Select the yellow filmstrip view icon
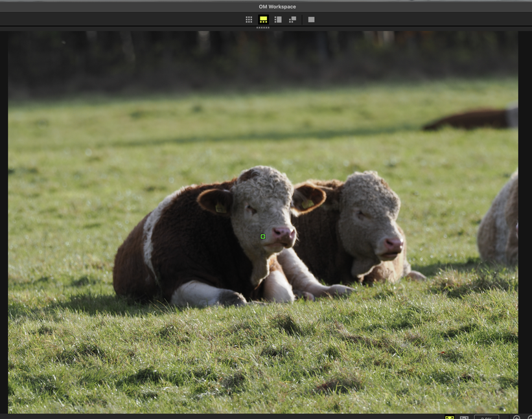Viewport: 532px width, 419px height. coord(263,19)
